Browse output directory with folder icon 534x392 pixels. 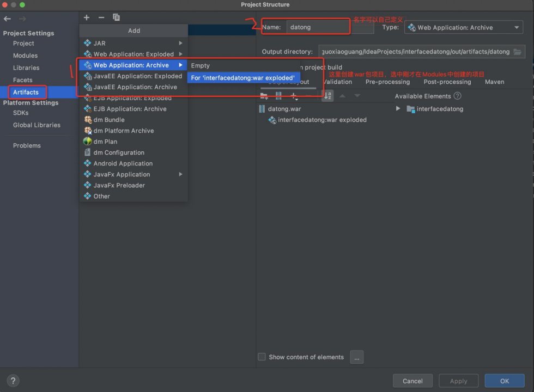(517, 52)
